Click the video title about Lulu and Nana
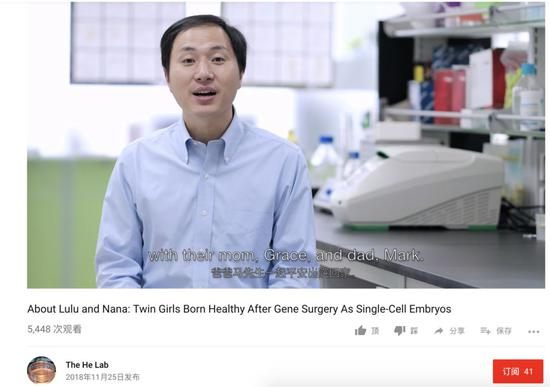The height and width of the screenshot is (387, 550). pos(239,309)
